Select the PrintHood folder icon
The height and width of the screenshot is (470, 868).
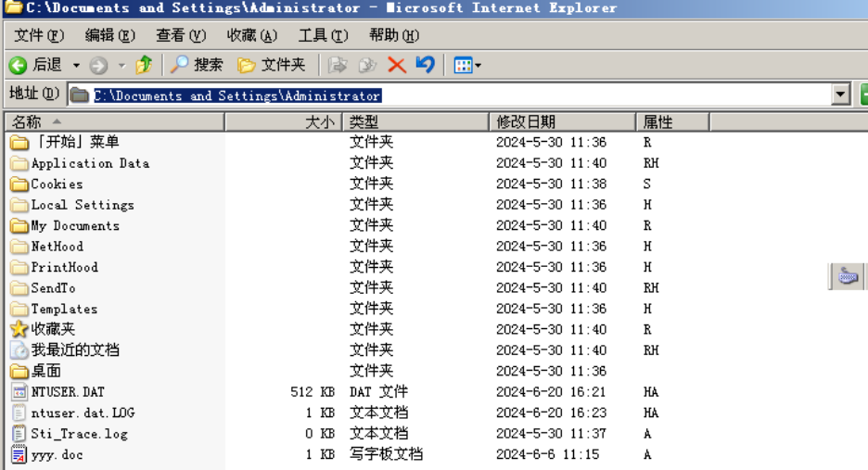click(19, 267)
